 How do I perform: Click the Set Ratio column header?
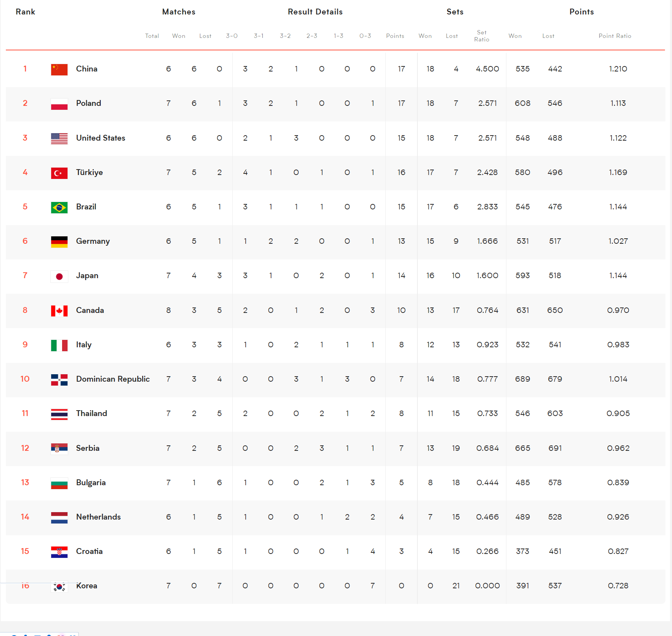click(482, 36)
